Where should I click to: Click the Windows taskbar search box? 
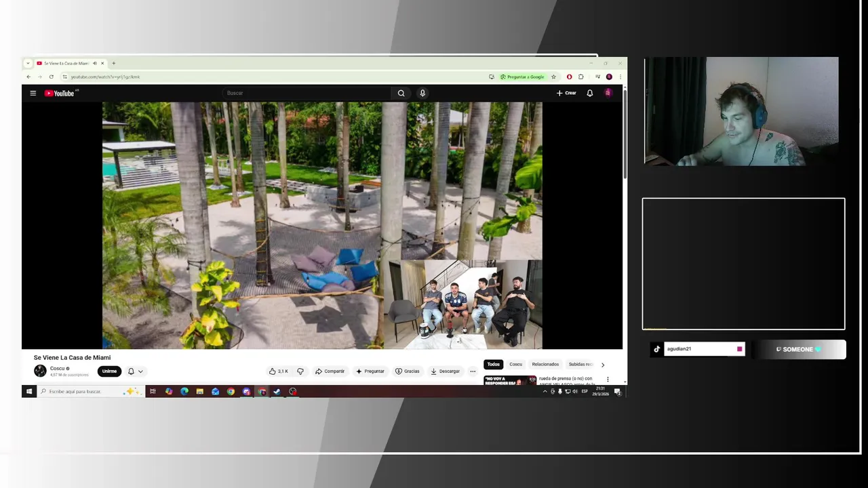[90, 391]
